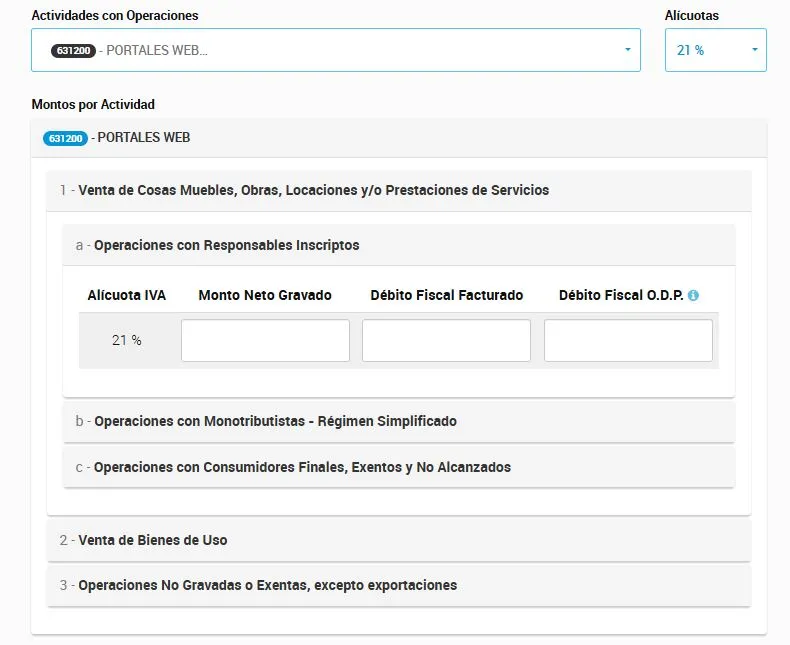Image resolution: width=790 pixels, height=645 pixels.
Task: Click the blue 631200 activity badge
Action: 65,138
